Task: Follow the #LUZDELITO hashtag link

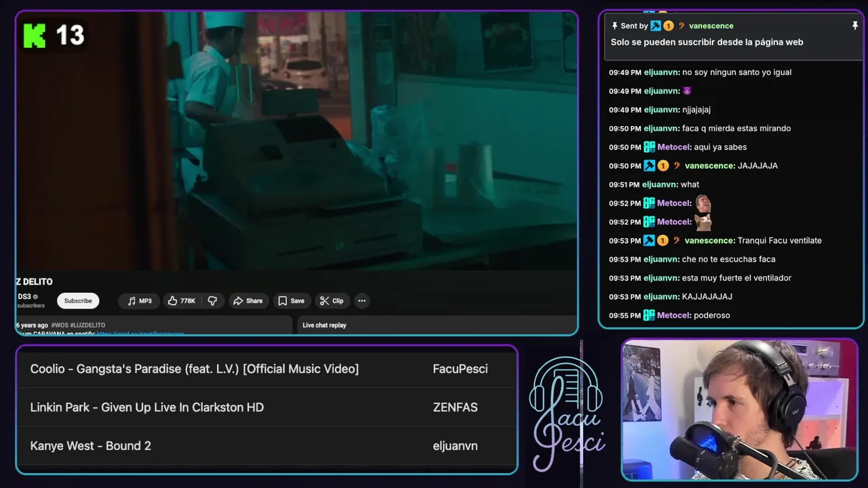Action: (87, 325)
